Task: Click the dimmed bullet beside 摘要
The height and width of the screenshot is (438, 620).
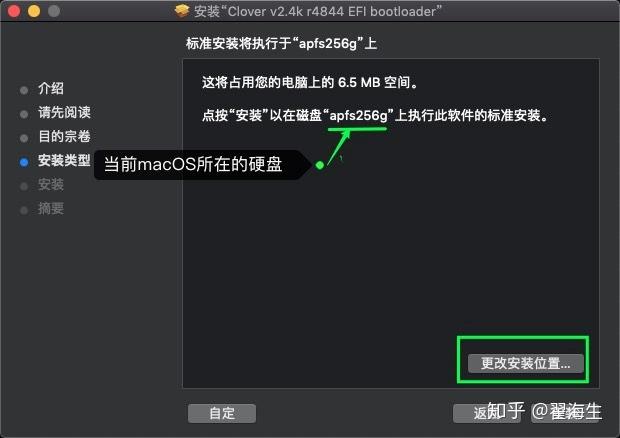Action: coord(24,210)
